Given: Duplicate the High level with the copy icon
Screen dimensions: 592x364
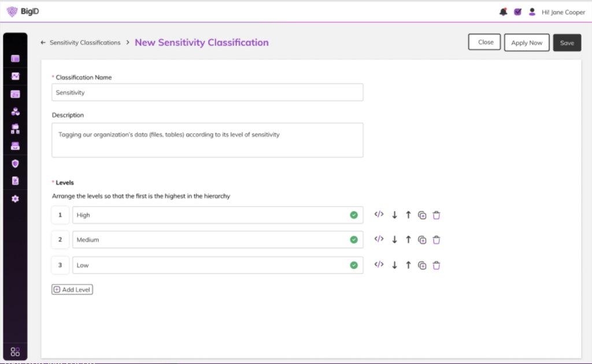Looking at the screenshot, I should pos(422,214).
